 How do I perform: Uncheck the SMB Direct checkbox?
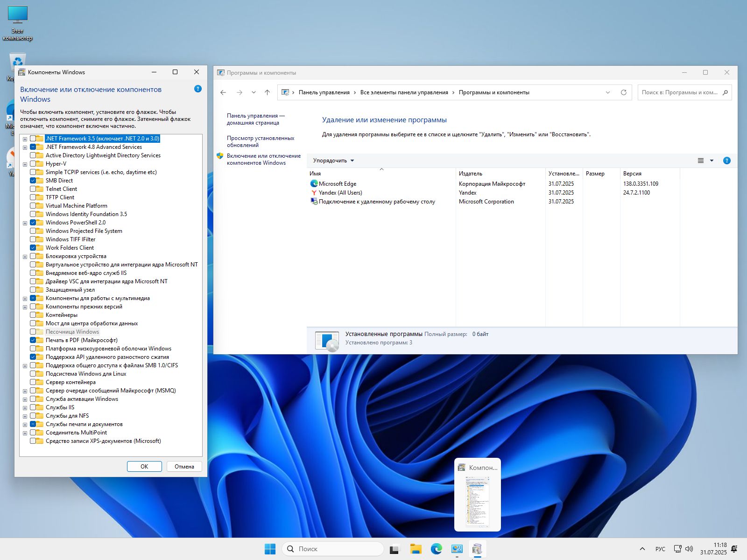click(x=33, y=181)
